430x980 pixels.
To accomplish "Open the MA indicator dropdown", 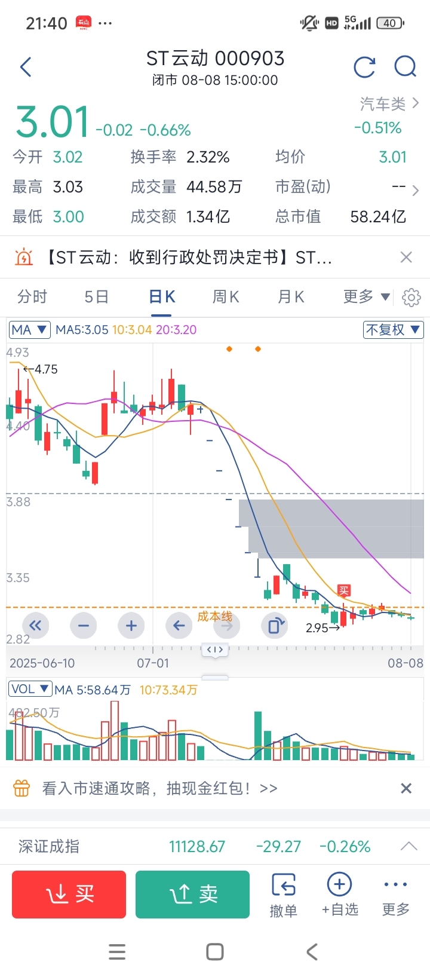I will 30,330.
